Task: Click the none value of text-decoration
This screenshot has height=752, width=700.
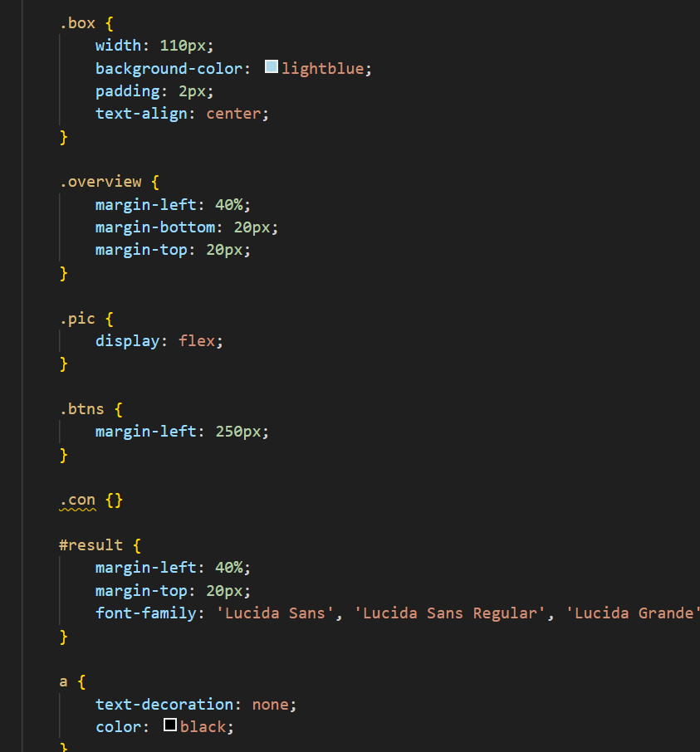Action: pyautogui.click(x=271, y=704)
